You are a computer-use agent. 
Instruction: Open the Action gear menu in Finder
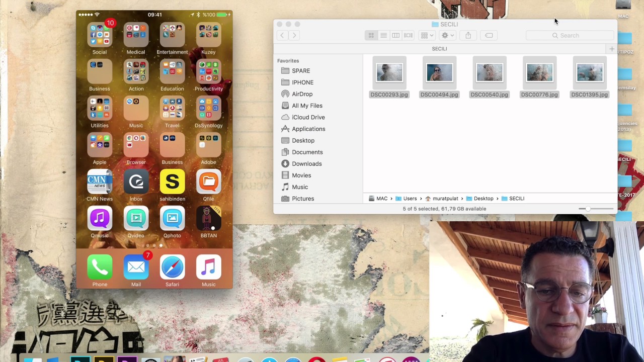point(447,35)
